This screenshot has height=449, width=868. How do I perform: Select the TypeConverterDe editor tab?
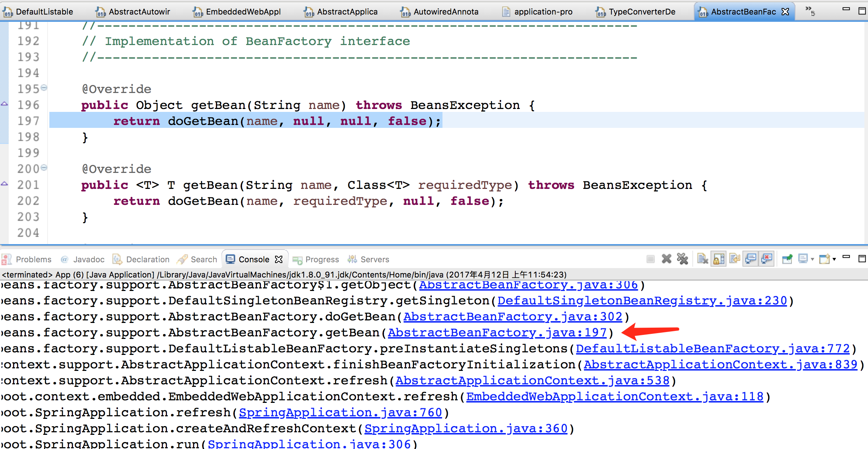(636, 12)
